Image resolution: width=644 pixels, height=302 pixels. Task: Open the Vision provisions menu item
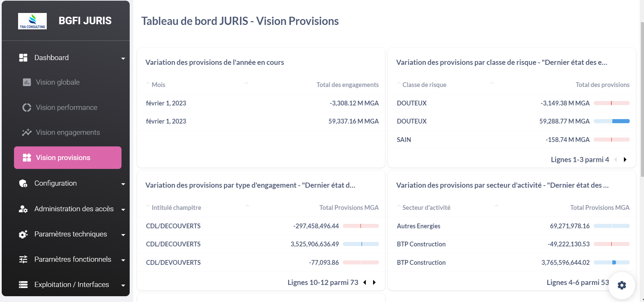click(x=68, y=158)
